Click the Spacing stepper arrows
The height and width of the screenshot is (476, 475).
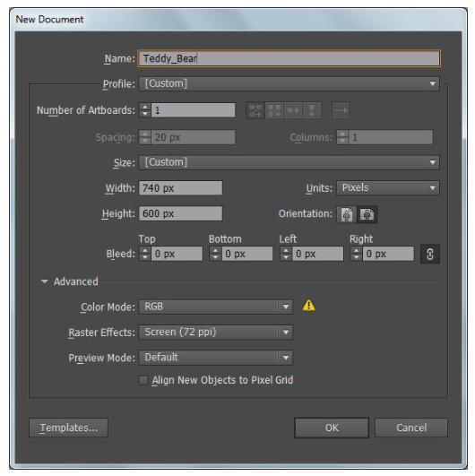pos(145,137)
